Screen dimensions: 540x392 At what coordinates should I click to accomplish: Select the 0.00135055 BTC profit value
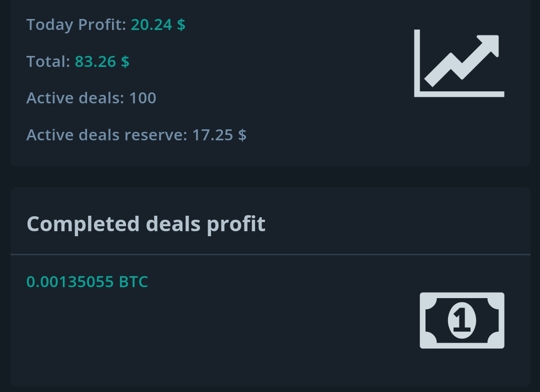(x=87, y=281)
